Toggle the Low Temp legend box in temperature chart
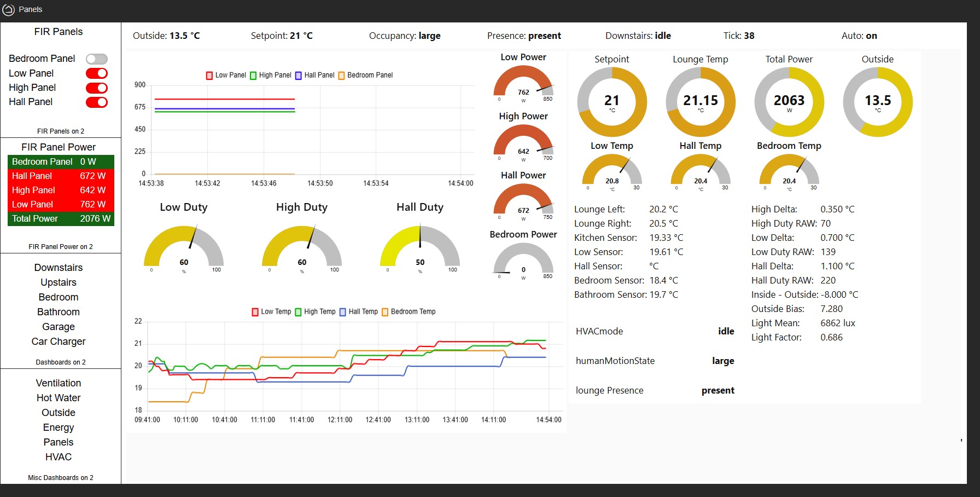The image size is (980, 497). click(x=255, y=312)
